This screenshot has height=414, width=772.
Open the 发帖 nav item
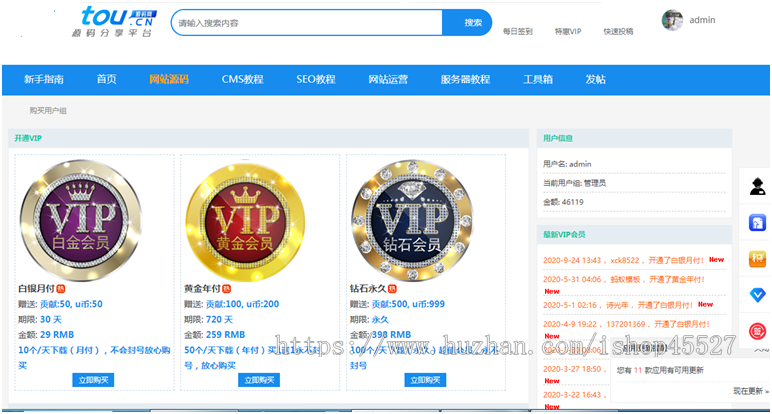[595, 79]
